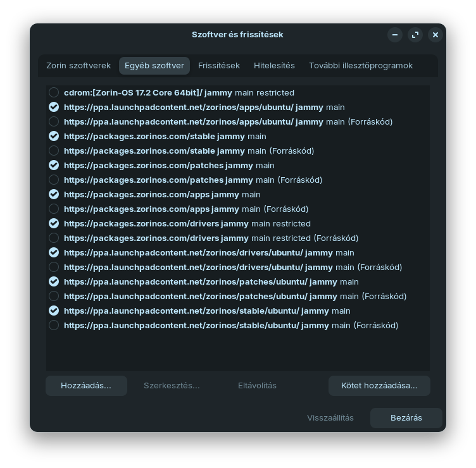Select the packages.zorinos.com/stable jammy main row text
476x468 pixels.
click(165, 136)
